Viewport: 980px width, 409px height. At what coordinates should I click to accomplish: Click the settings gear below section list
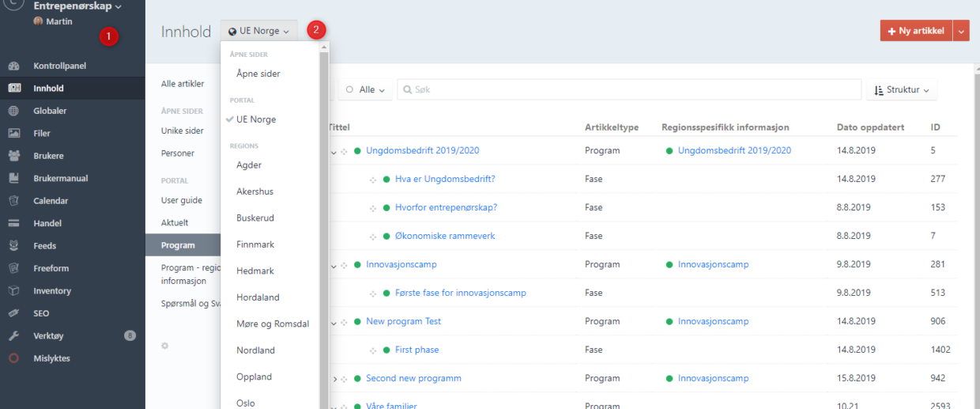(165, 346)
